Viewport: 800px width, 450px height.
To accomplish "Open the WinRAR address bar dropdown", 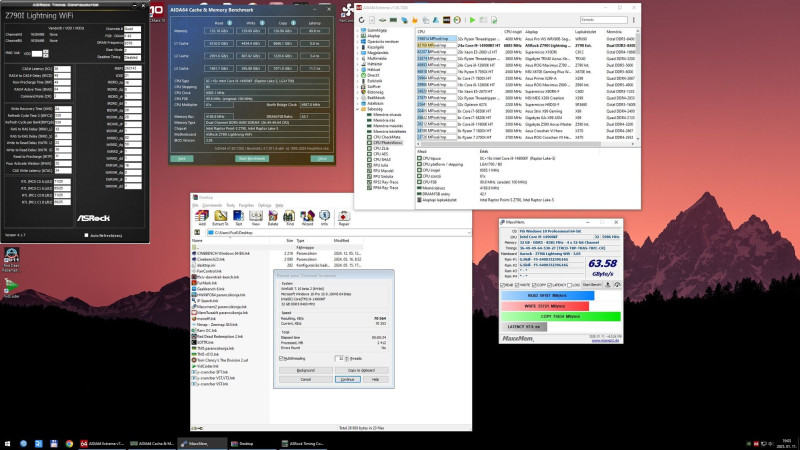I will click(x=468, y=233).
